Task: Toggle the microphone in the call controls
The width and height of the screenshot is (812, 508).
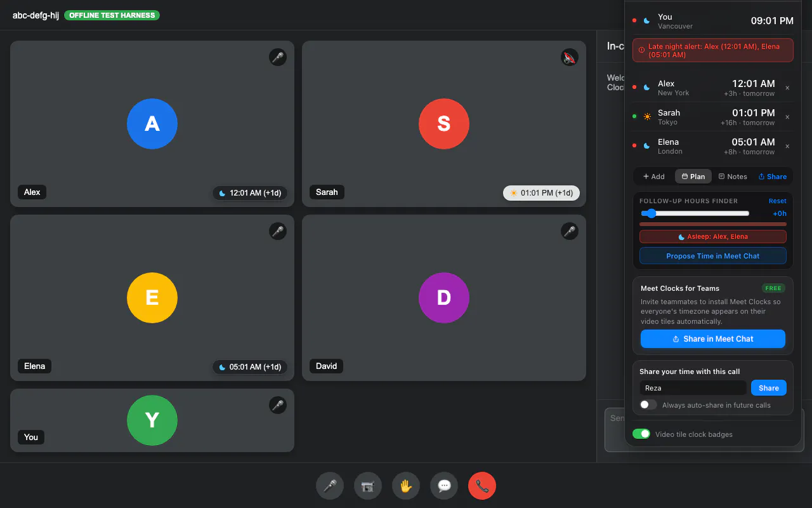Action: 330,486
